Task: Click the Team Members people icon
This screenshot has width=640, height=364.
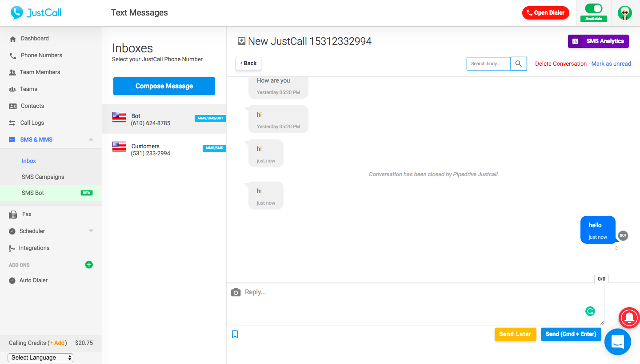Action: click(12, 72)
